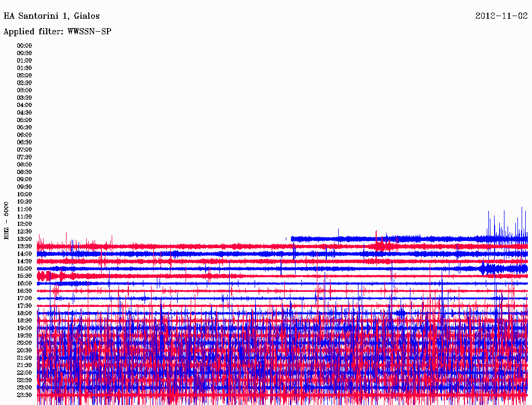
Task: Click the vertical 'HHZ - 5000' axis label
Action: [x=6, y=221]
